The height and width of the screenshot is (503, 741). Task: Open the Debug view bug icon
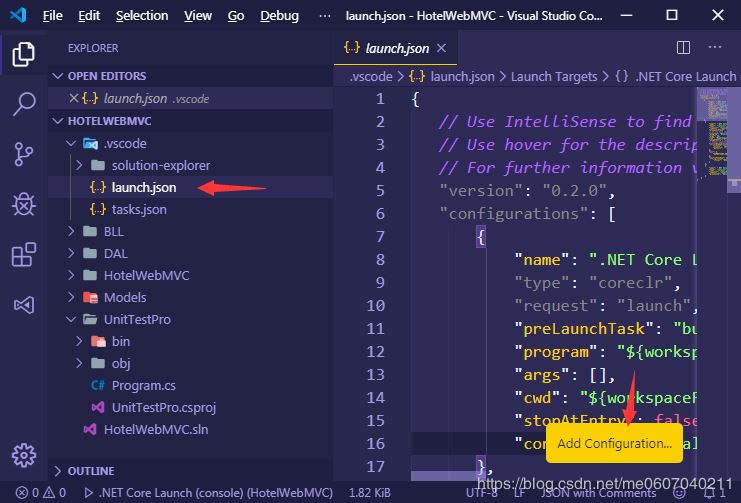tap(24, 204)
